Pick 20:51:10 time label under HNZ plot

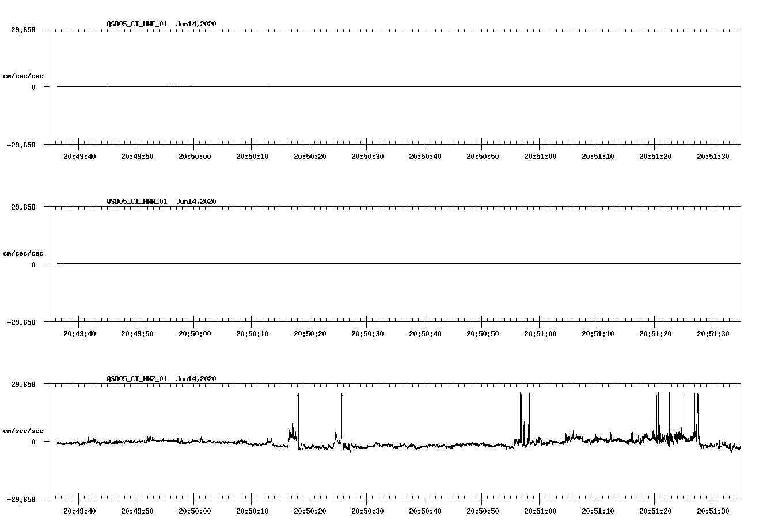click(598, 511)
